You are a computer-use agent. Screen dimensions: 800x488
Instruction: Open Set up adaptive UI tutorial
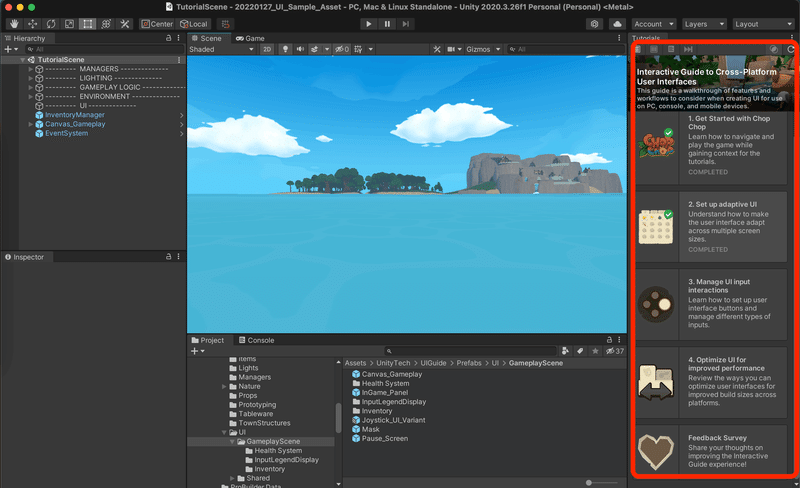pyautogui.click(x=711, y=227)
